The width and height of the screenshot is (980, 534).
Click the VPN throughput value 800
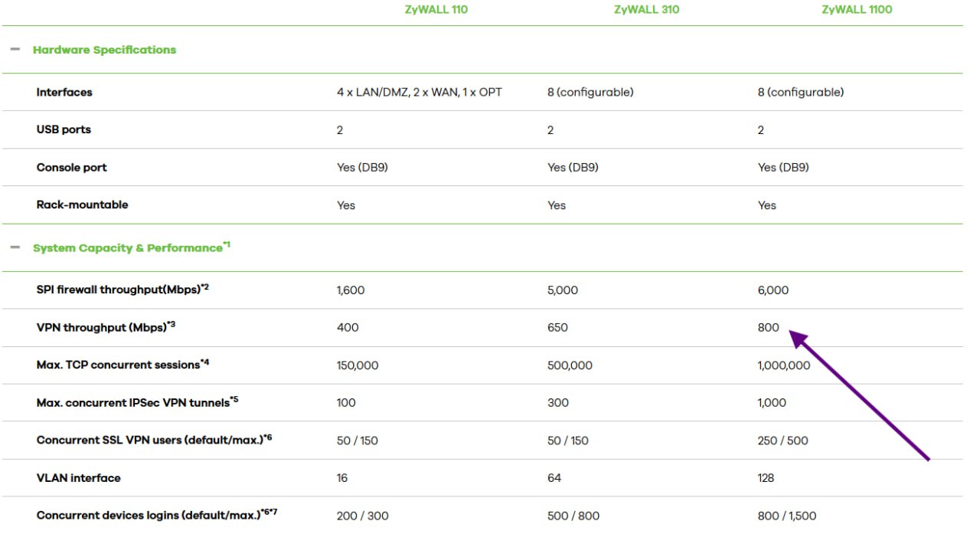[768, 328]
